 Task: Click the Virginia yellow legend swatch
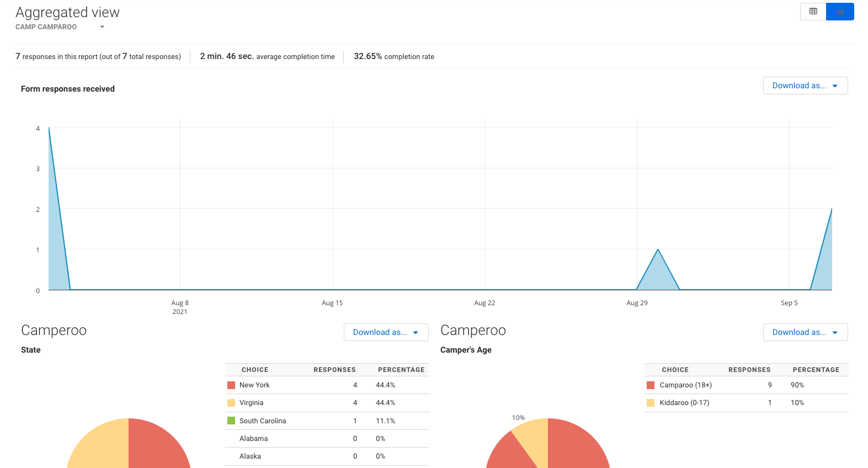231,403
